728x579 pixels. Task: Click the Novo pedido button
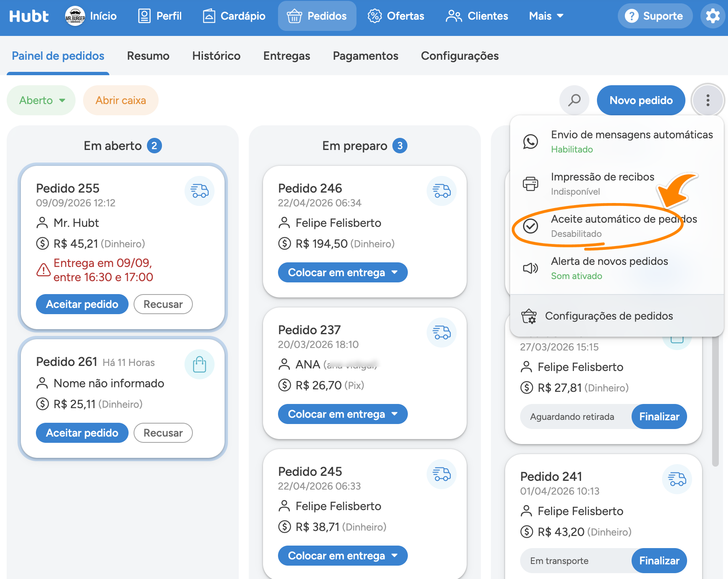[x=641, y=100]
